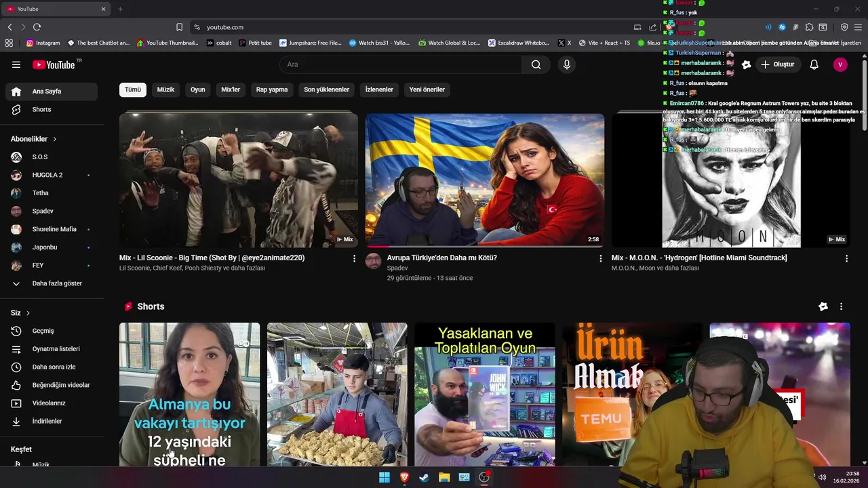The image size is (868, 488).
Task: Open the Windows Start menu
Action: (x=384, y=477)
